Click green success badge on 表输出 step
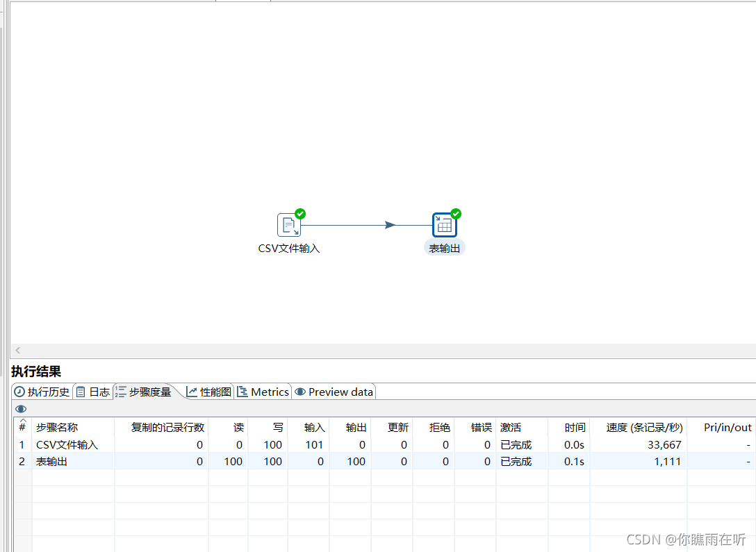 [456, 213]
